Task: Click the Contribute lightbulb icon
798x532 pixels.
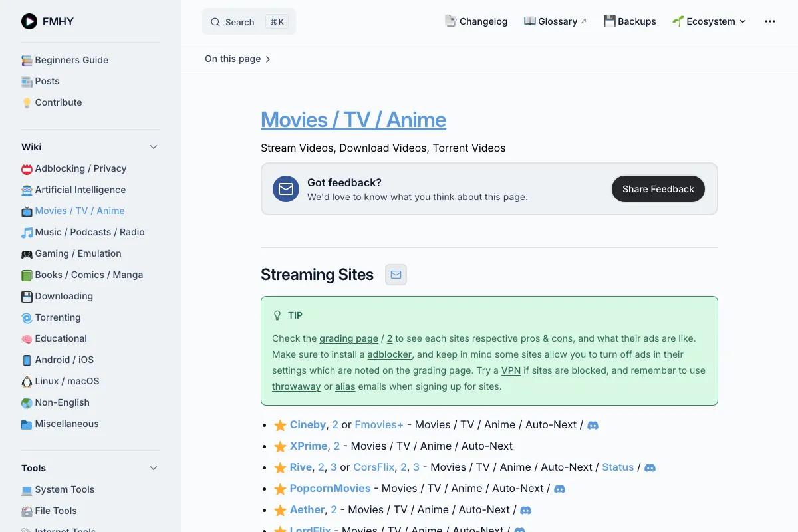Action: click(x=27, y=103)
